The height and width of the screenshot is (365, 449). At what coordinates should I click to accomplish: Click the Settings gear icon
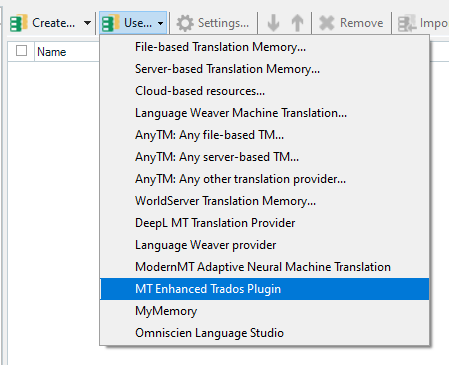(x=185, y=23)
